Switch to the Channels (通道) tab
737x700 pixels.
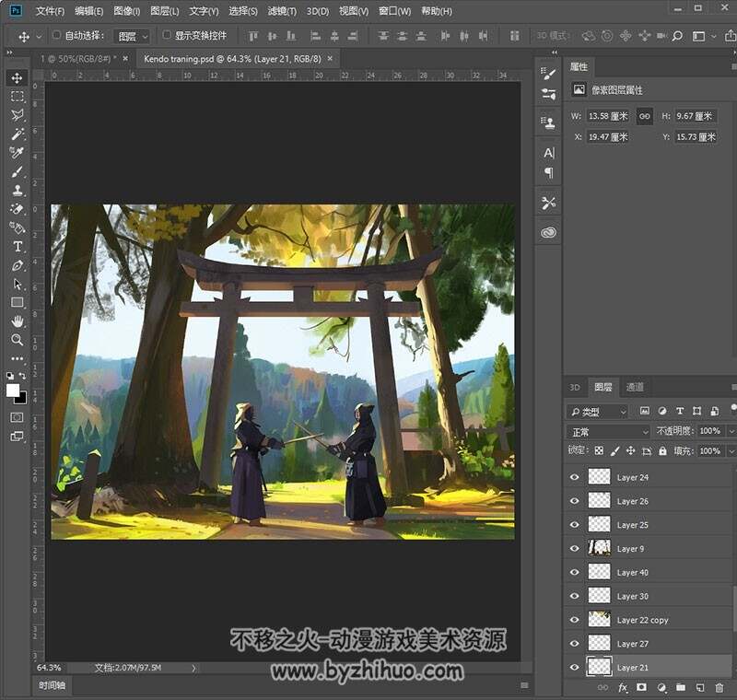point(635,387)
